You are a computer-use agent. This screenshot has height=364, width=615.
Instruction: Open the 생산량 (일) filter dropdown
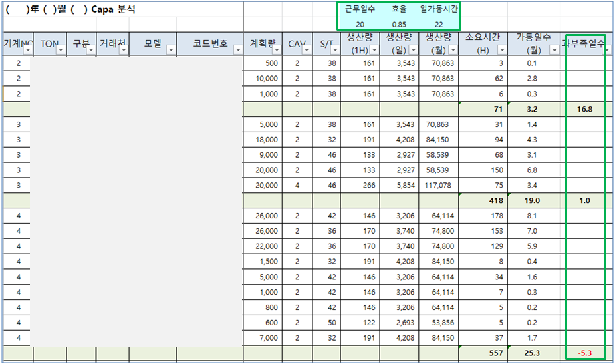pos(413,50)
